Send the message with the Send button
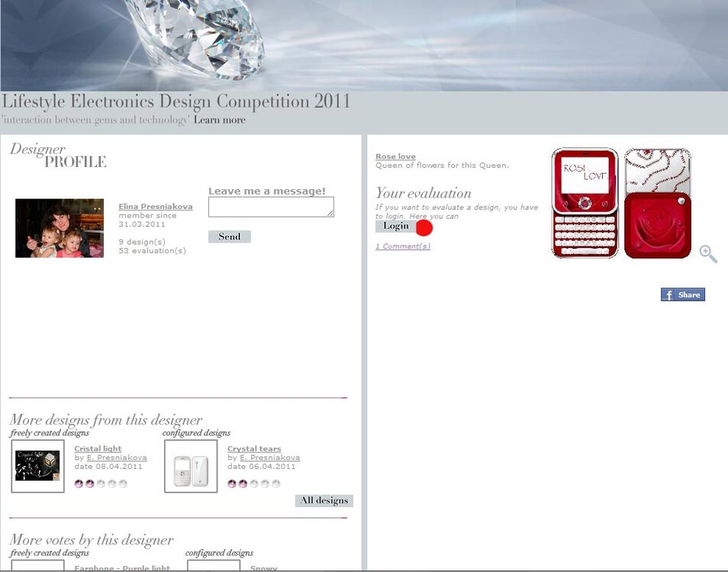This screenshot has height=572, width=728. (230, 236)
